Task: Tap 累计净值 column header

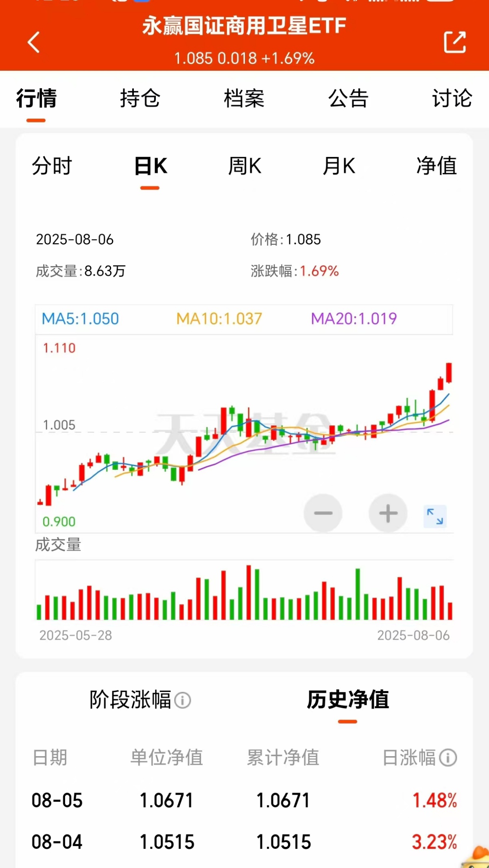Action: (283, 758)
